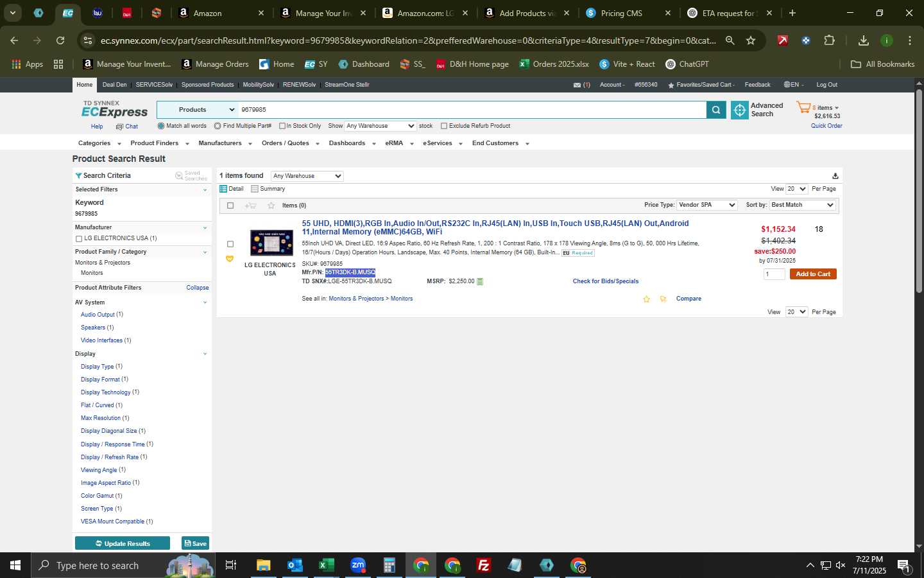
Task: Click the export results download icon
Action: (835, 176)
